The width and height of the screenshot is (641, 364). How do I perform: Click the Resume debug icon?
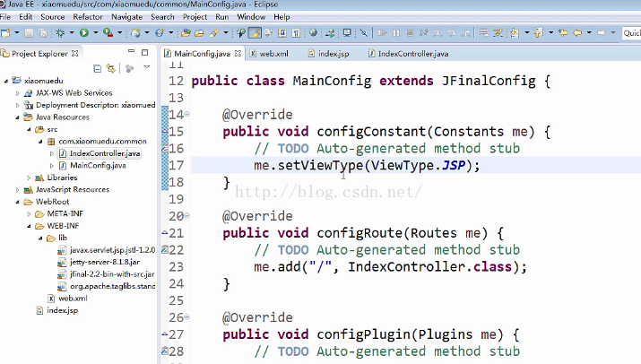[382, 32]
